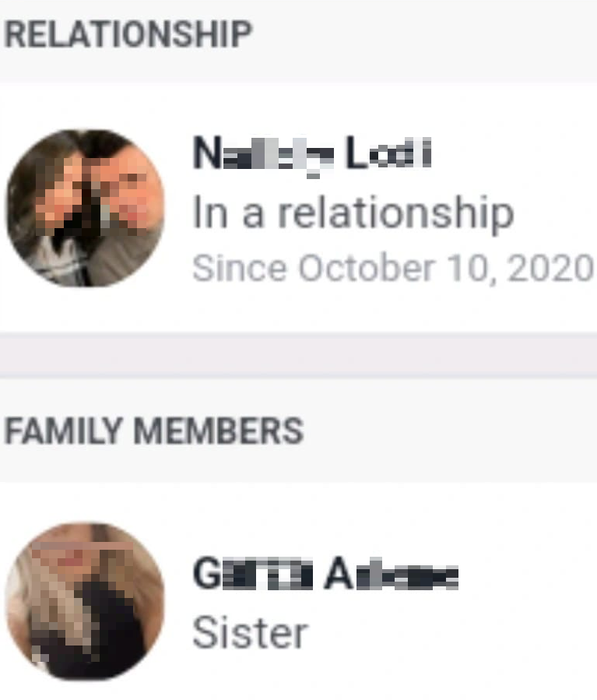Click the word 'MEMBERS' in the family header
597x700 pixels.
click(x=219, y=431)
